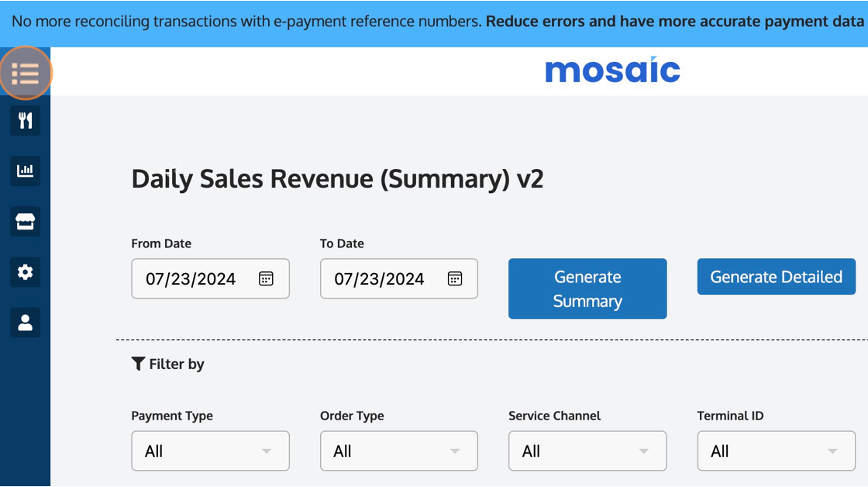
Task: Open calendar picker in To Date field
Action: pyautogui.click(x=455, y=278)
